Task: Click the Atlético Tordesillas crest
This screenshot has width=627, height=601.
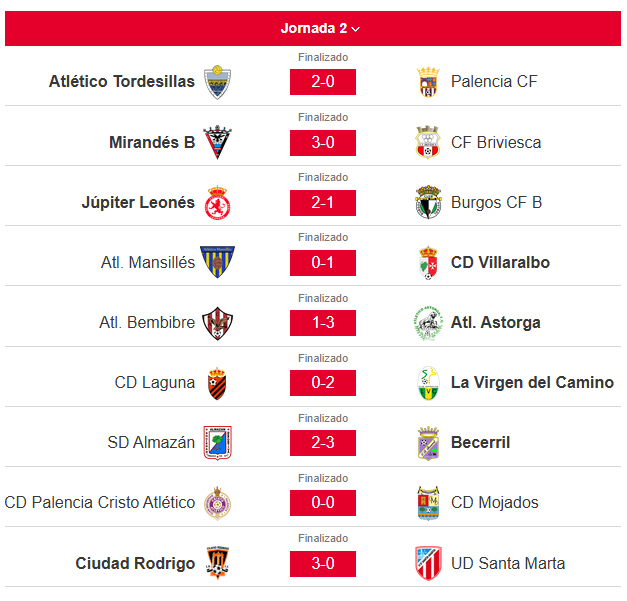Action: coord(217,82)
